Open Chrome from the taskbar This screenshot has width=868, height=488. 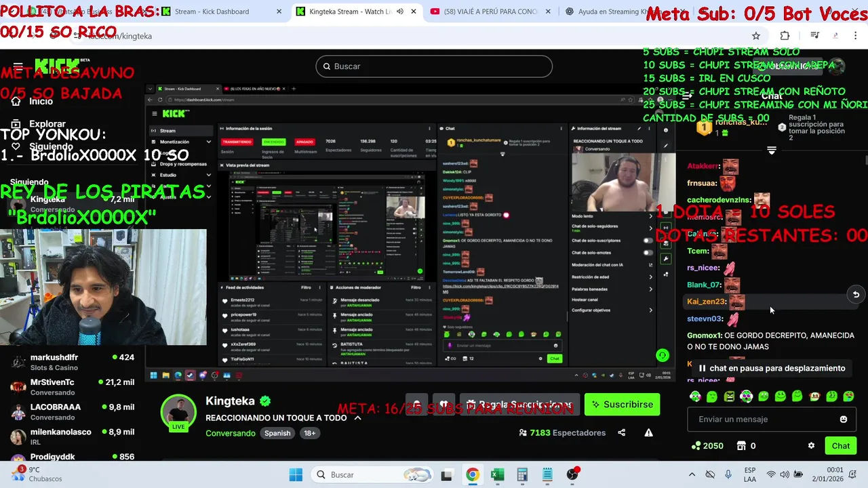point(472,474)
